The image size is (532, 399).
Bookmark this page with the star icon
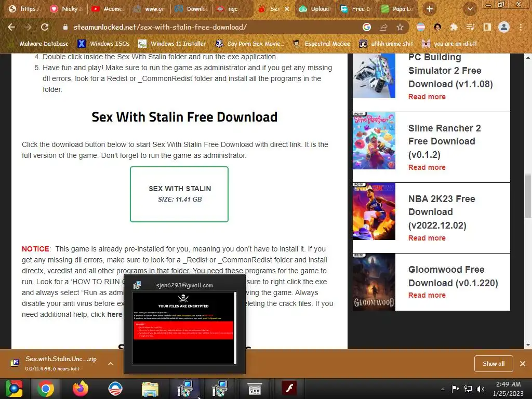pyautogui.click(x=400, y=27)
